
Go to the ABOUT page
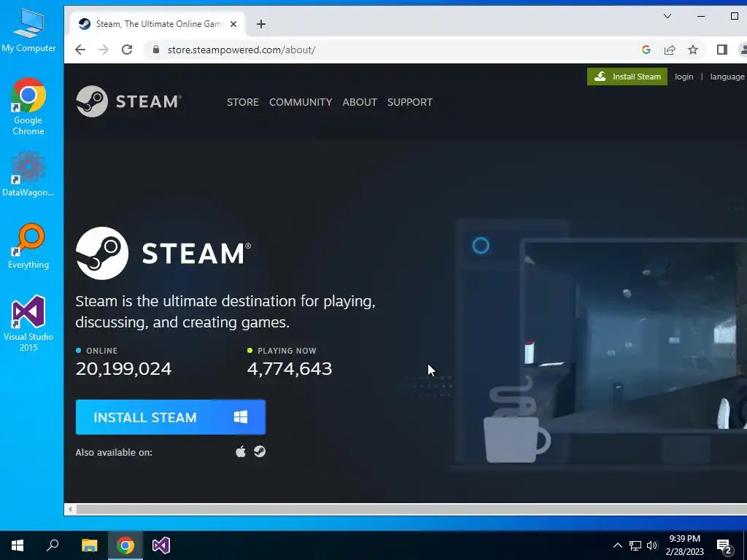click(x=360, y=102)
